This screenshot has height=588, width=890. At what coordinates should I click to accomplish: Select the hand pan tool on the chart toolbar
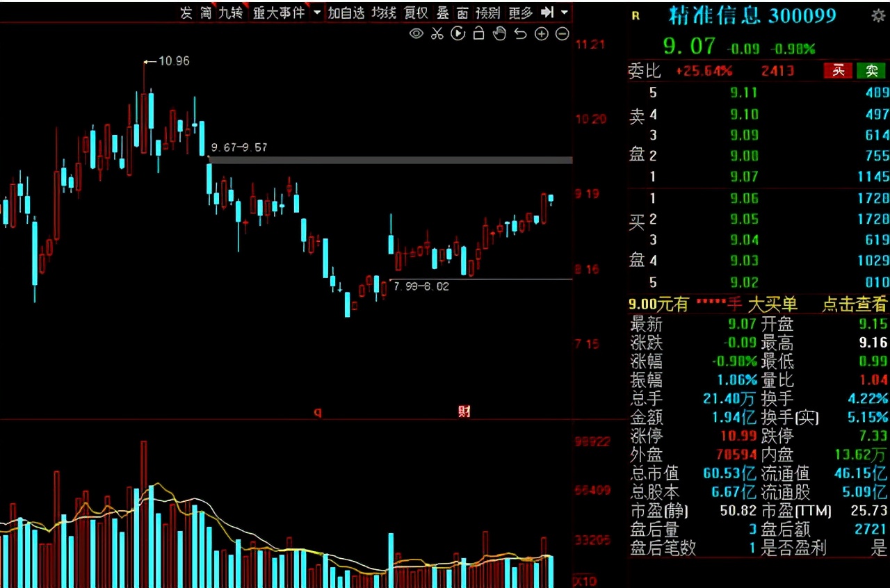(499, 33)
